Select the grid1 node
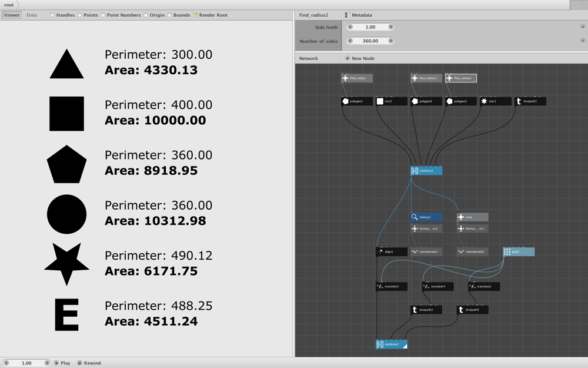The image size is (588, 368). (519, 251)
